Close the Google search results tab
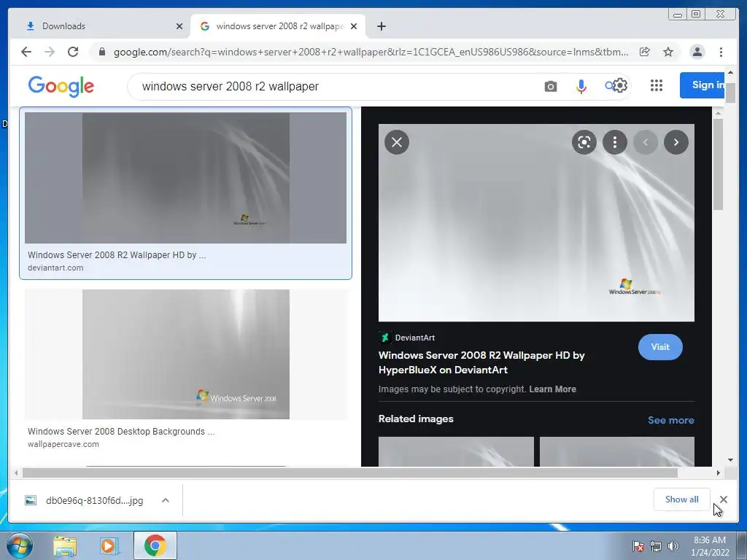747x560 pixels. 354,26
